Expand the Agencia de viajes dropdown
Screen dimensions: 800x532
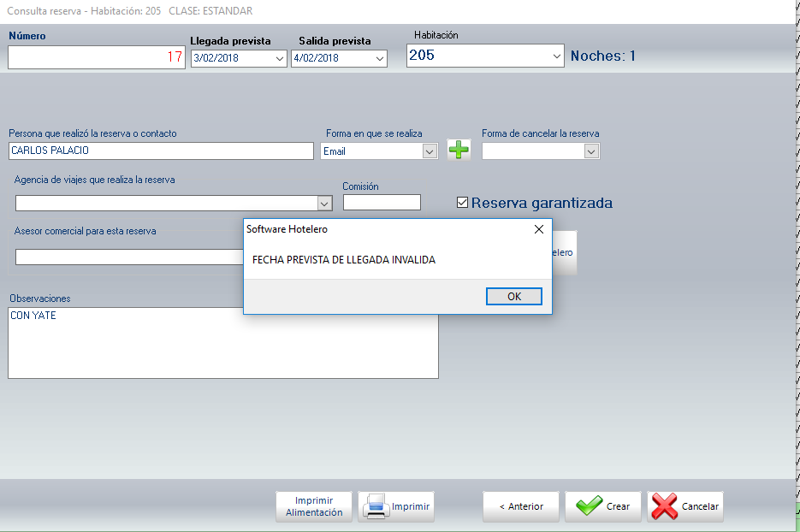324,204
